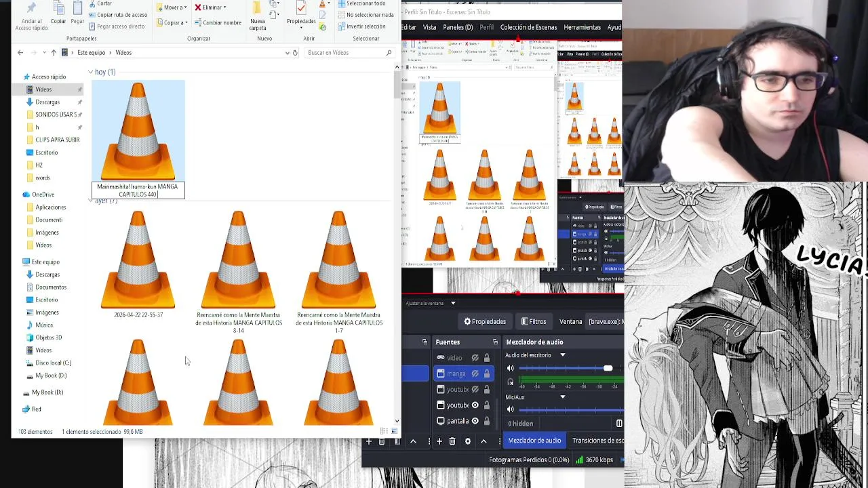Click the Pegar clipboard icon
Image resolution: width=868 pixels, height=488 pixels.
tap(77, 9)
